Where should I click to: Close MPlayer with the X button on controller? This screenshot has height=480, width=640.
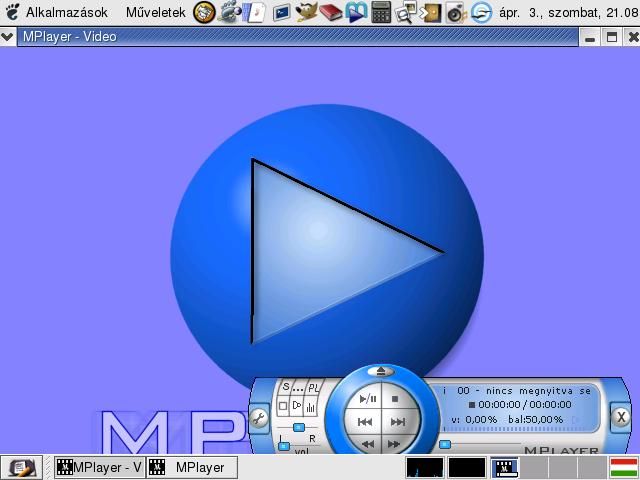(x=621, y=417)
